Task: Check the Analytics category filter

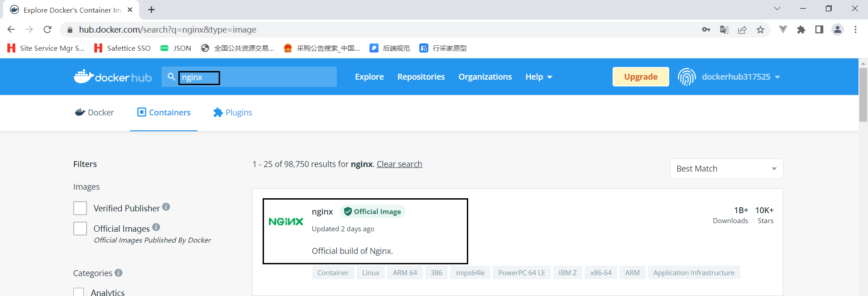Action: [79, 292]
